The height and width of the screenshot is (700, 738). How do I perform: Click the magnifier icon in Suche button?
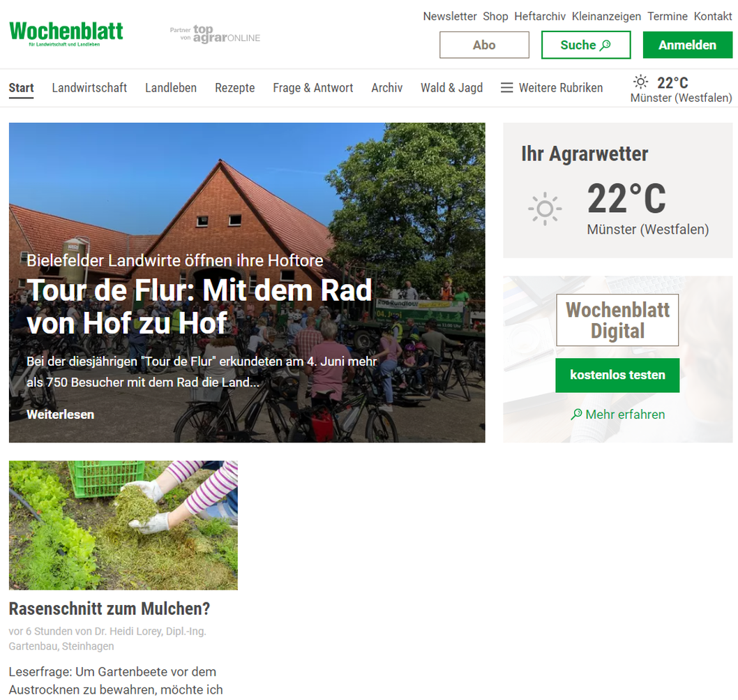point(605,45)
